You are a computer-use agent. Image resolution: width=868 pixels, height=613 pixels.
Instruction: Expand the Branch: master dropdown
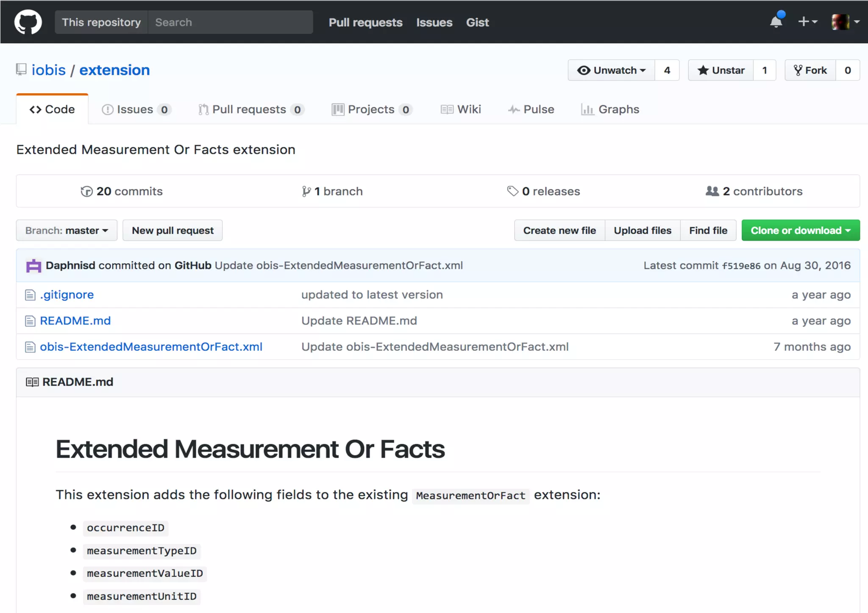click(67, 230)
